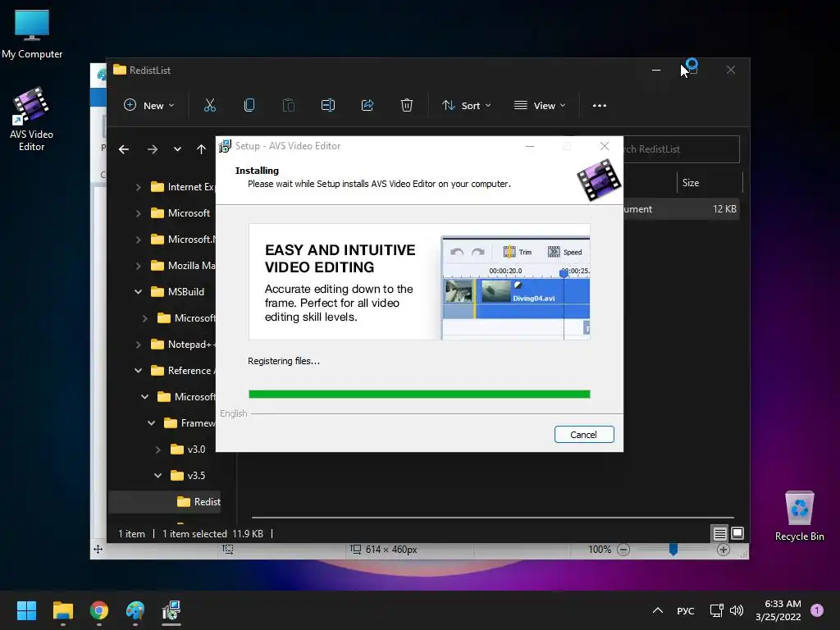Click the РУС language indicator
The height and width of the screenshot is (630, 840).
pyautogui.click(x=686, y=610)
